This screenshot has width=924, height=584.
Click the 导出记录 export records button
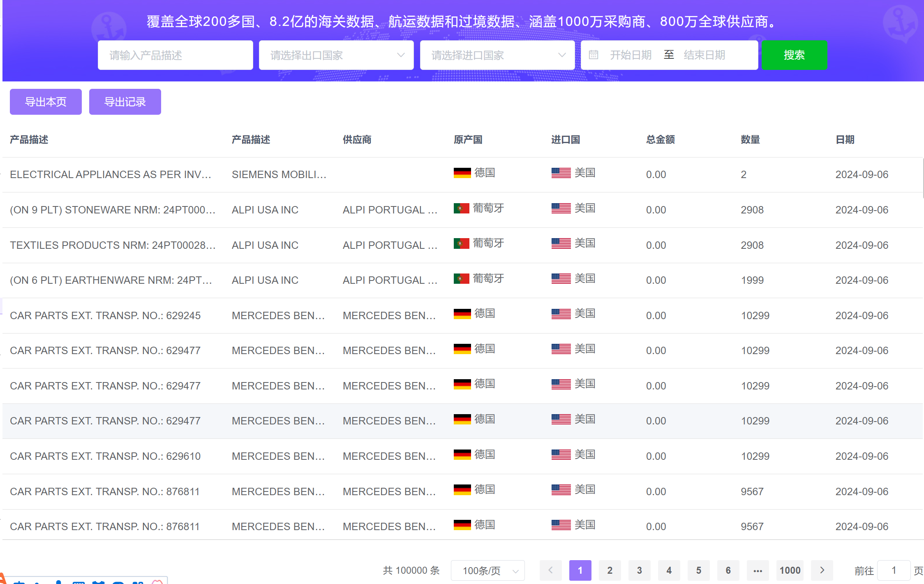125,102
